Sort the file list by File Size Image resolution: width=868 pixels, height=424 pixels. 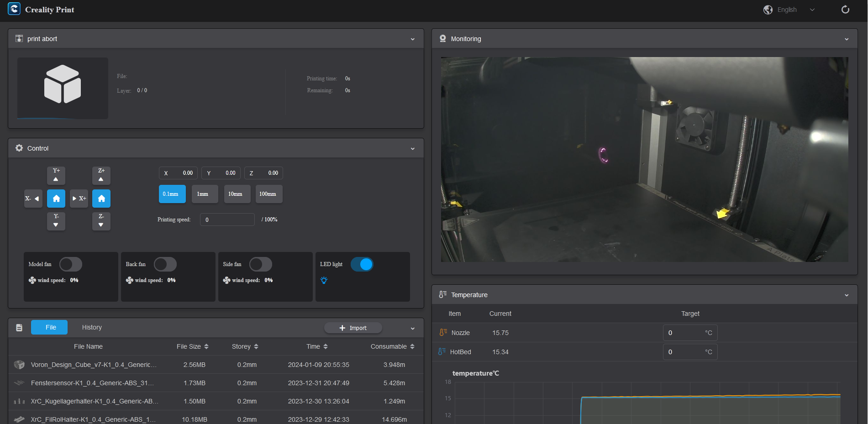click(x=193, y=346)
